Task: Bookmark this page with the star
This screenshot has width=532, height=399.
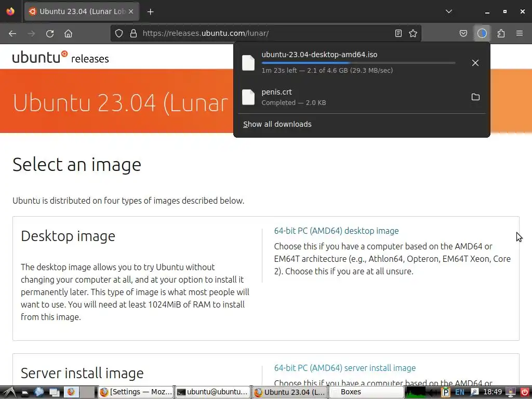Action: 413,33
